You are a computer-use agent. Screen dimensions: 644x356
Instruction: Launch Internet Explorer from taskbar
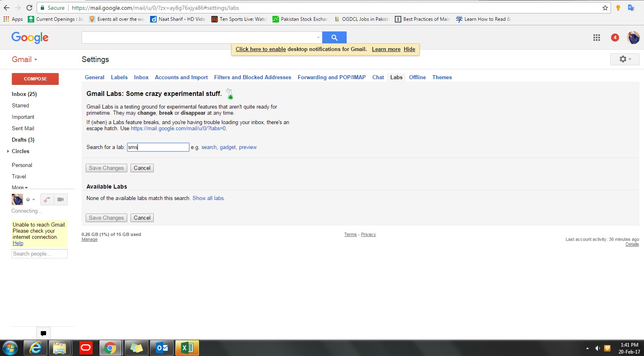pos(35,348)
